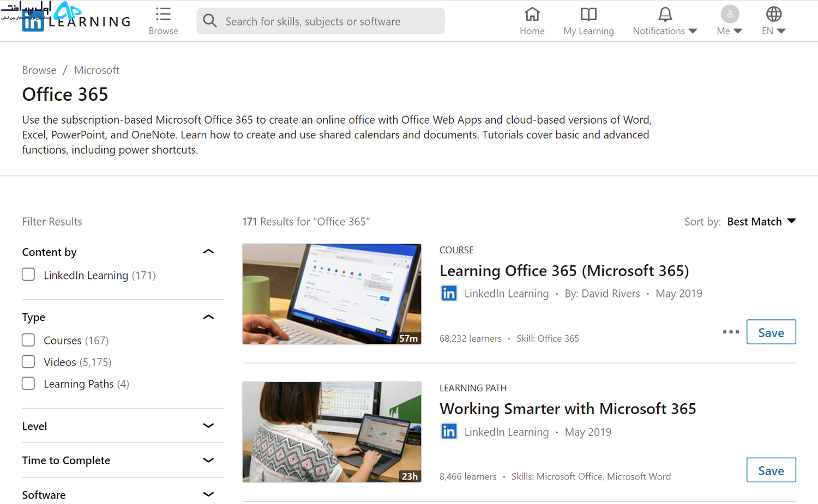Click Browse in the breadcrumb
818x504 pixels.
point(39,70)
